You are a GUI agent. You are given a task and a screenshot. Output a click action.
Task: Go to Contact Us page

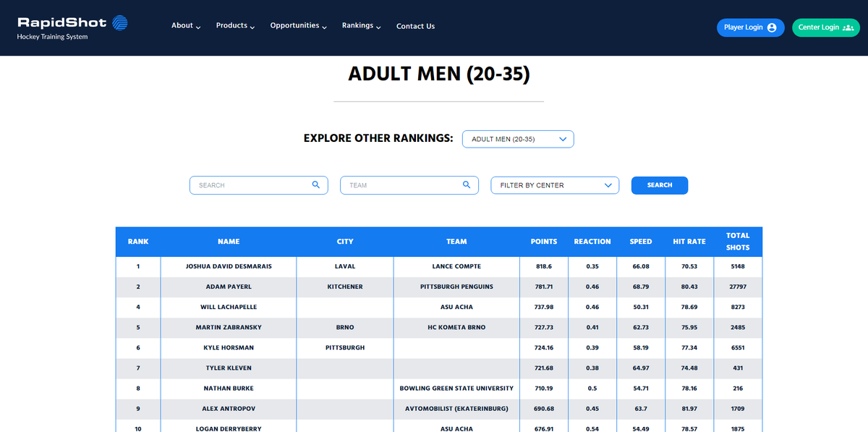415,26
